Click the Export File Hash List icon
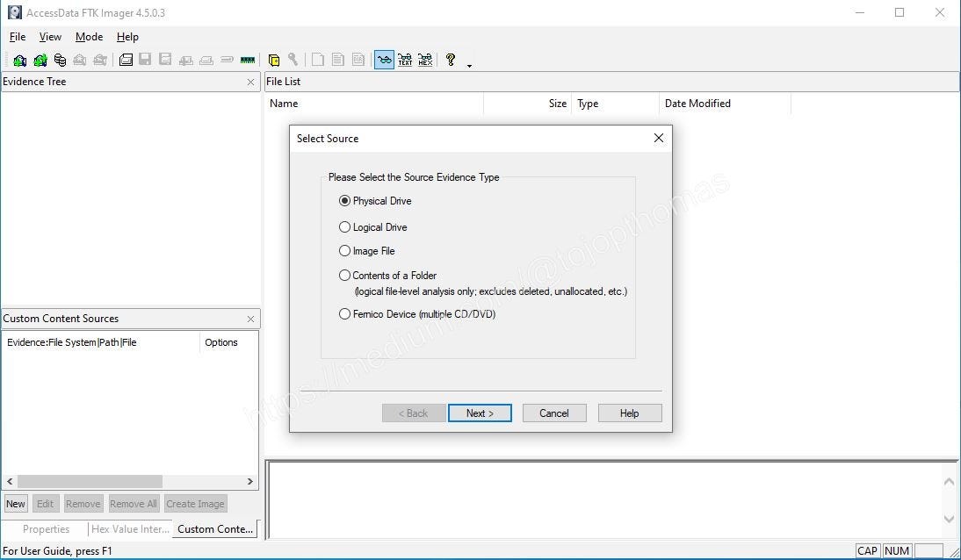The height and width of the screenshot is (560, 961). 337,60
